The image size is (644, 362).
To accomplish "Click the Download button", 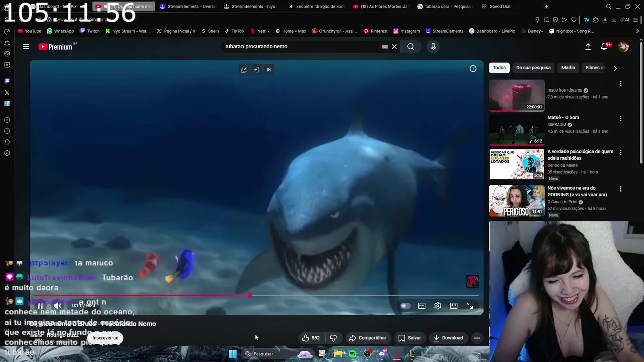I will (448, 338).
